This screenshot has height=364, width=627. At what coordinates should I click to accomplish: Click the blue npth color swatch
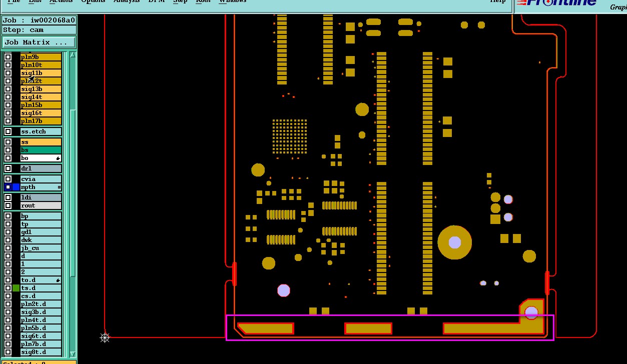pyautogui.click(x=16, y=187)
